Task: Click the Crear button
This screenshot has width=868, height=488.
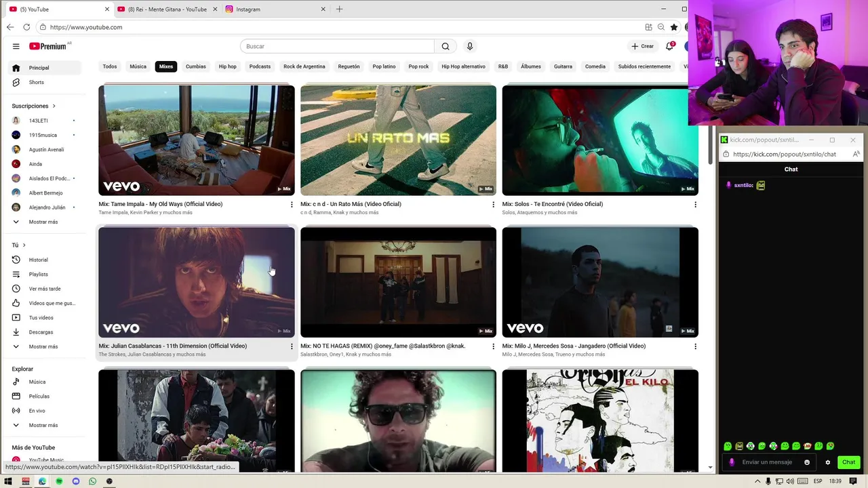Action: [x=642, y=46]
